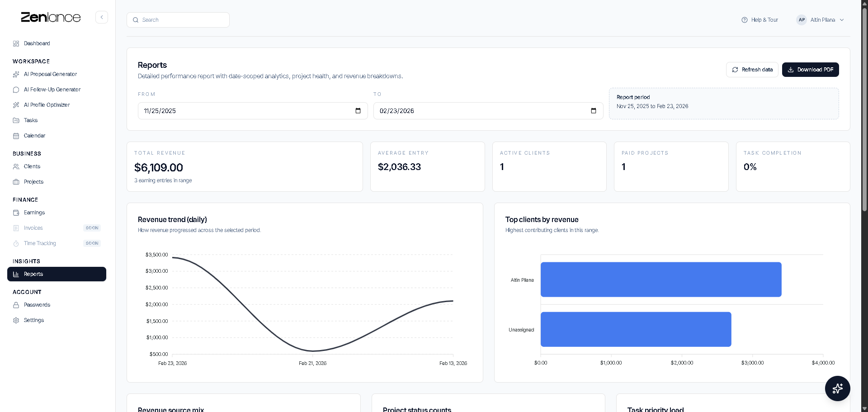Go to the Clients page
The height and width of the screenshot is (412, 868).
click(x=32, y=166)
